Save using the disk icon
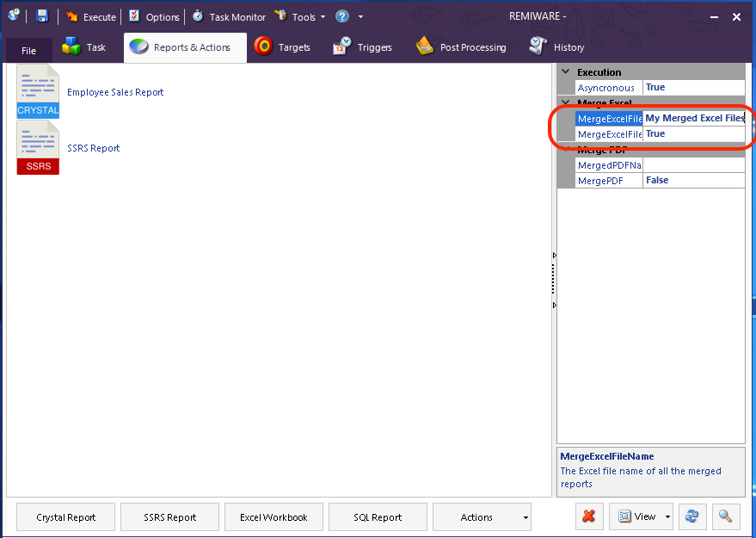756x538 pixels. pos(40,15)
